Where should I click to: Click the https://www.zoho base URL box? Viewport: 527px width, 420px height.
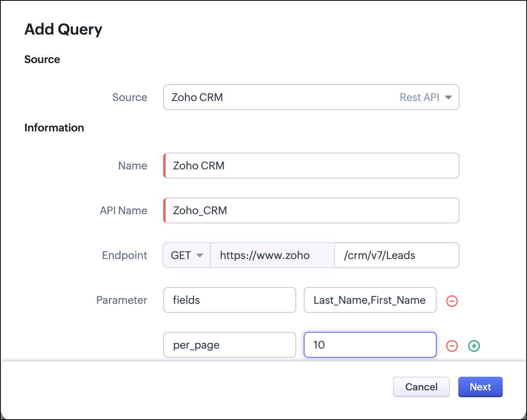(272, 255)
